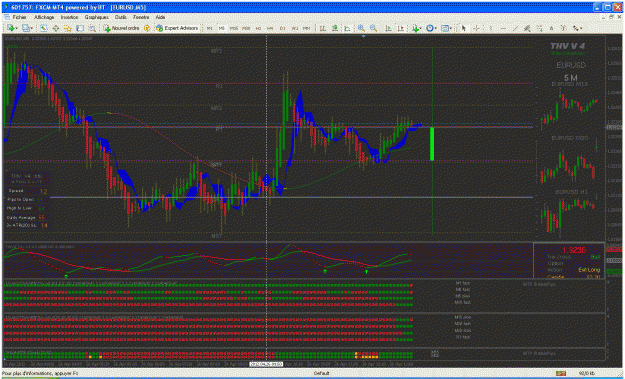The width and height of the screenshot is (625, 379).
Task: Switch timeframe to M15
Action: point(234,28)
